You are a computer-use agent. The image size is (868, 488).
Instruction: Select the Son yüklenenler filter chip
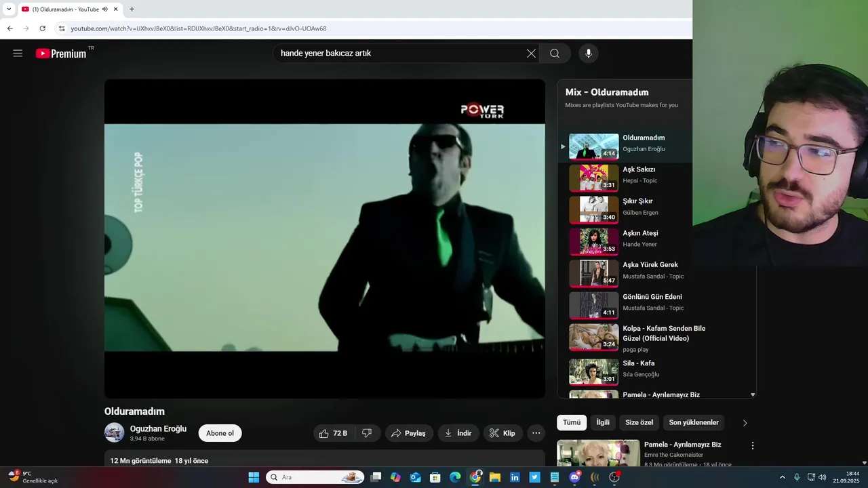point(694,422)
